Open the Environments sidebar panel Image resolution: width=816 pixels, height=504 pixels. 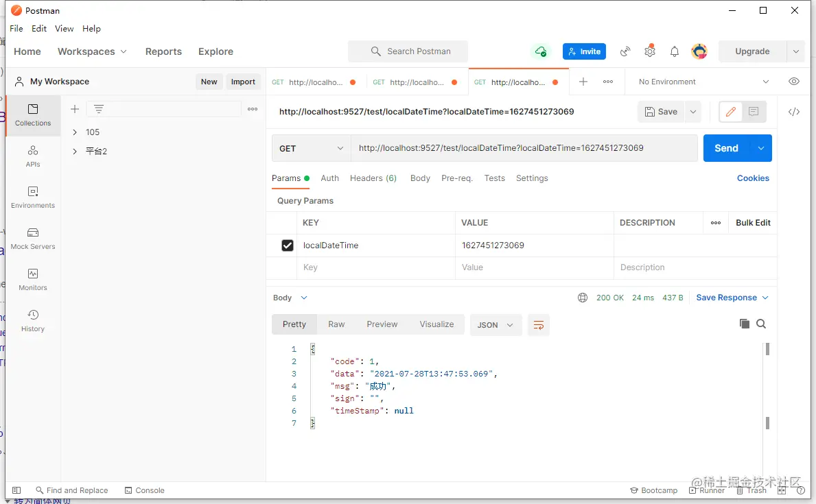33,197
